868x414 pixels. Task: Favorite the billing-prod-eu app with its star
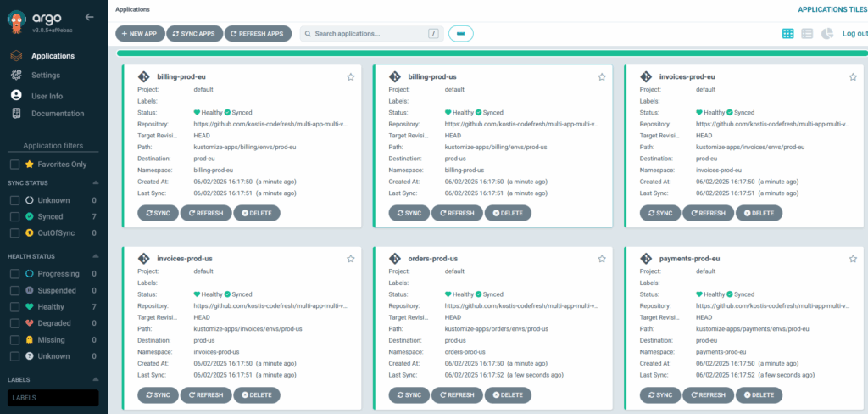351,76
